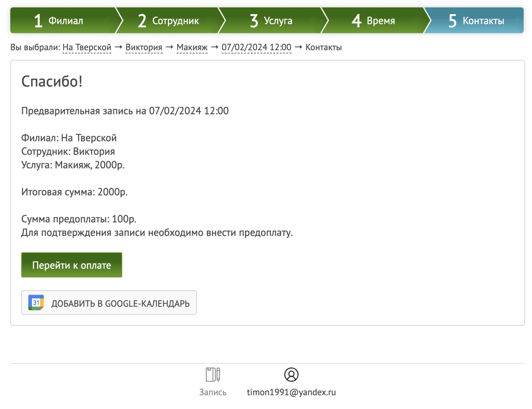The width and height of the screenshot is (532, 409).
Task: Click the Google Calendar icon
Action: click(35, 303)
